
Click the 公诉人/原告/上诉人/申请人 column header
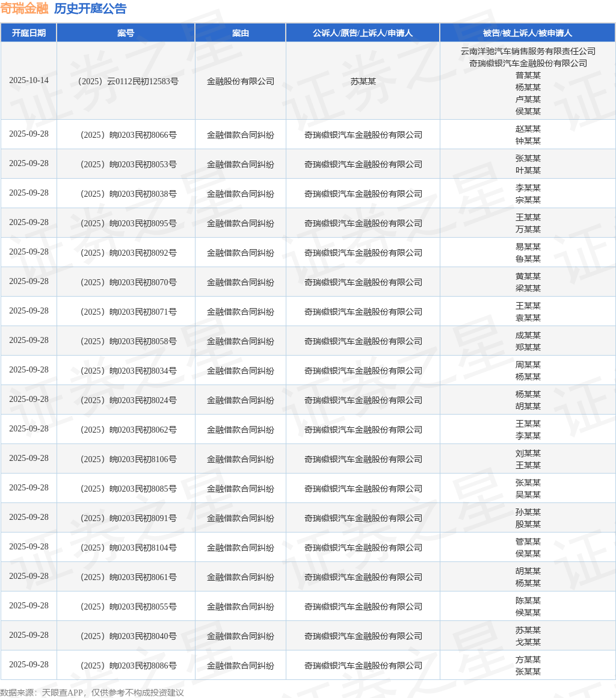pyautogui.click(x=363, y=33)
